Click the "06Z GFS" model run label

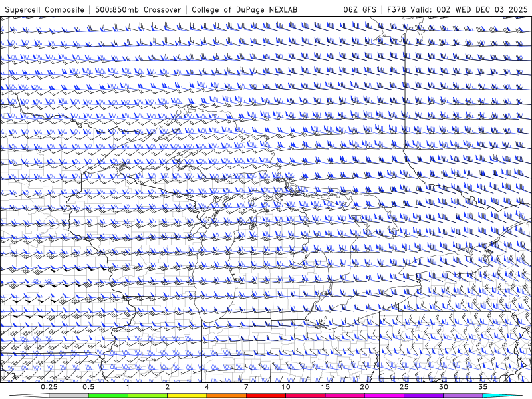pos(360,9)
